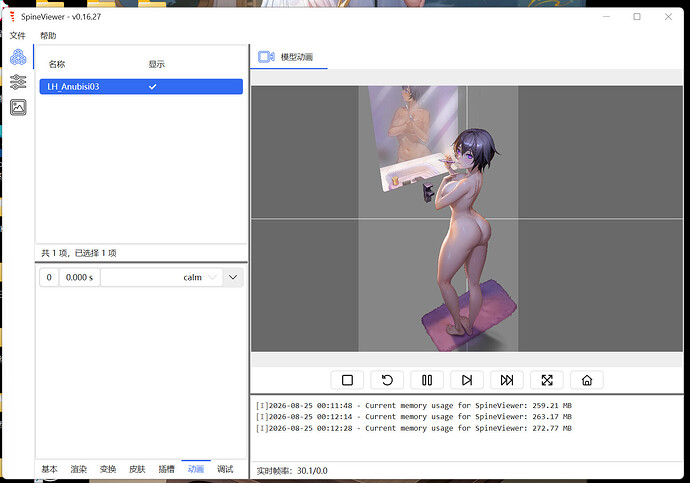Image resolution: width=690 pixels, height=483 pixels.
Task: Open the 文件 menu
Action: [18, 36]
